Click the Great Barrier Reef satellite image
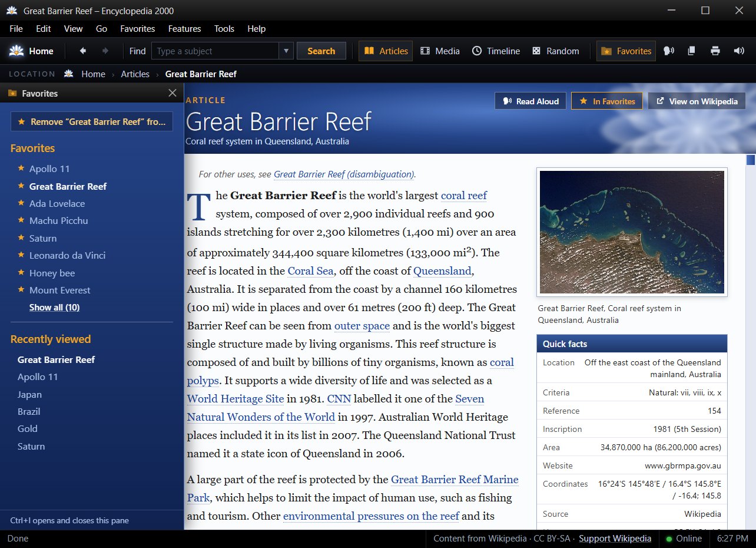 632,232
